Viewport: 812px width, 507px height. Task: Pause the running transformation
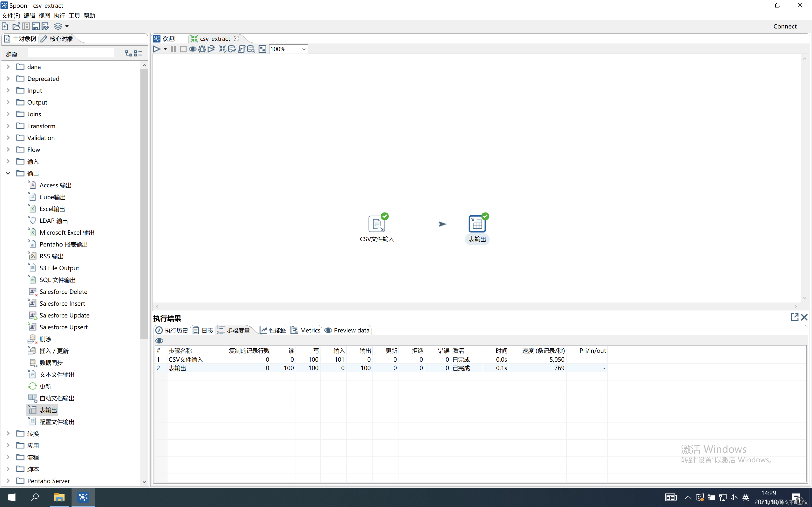click(x=174, y=49)
